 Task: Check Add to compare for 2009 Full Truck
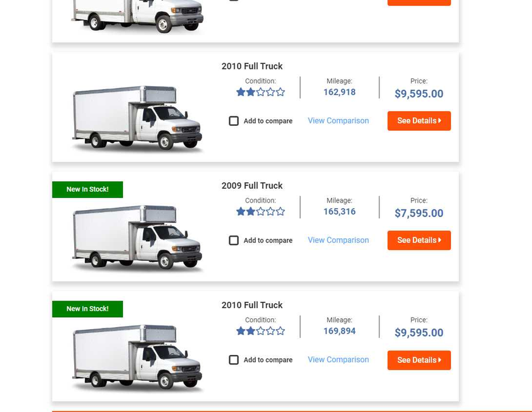pyautogui.click(x=234, y=240)
